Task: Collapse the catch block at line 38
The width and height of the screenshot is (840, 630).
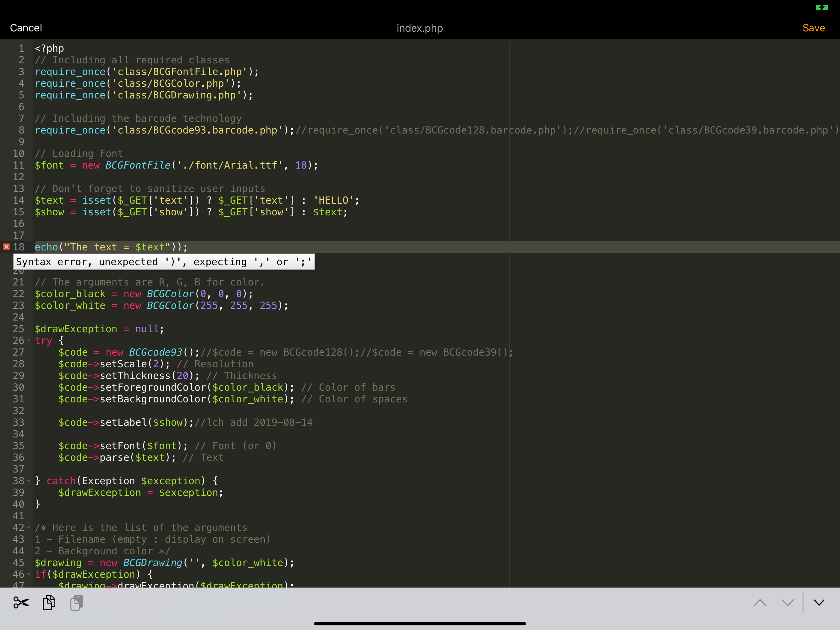Action: tap(29, 481)
